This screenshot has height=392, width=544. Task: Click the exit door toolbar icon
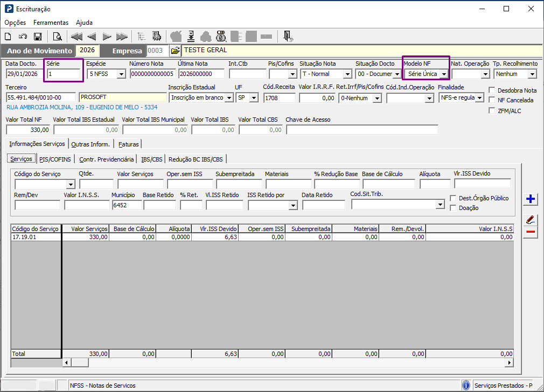pyautogui.click(x=288, y=36)
